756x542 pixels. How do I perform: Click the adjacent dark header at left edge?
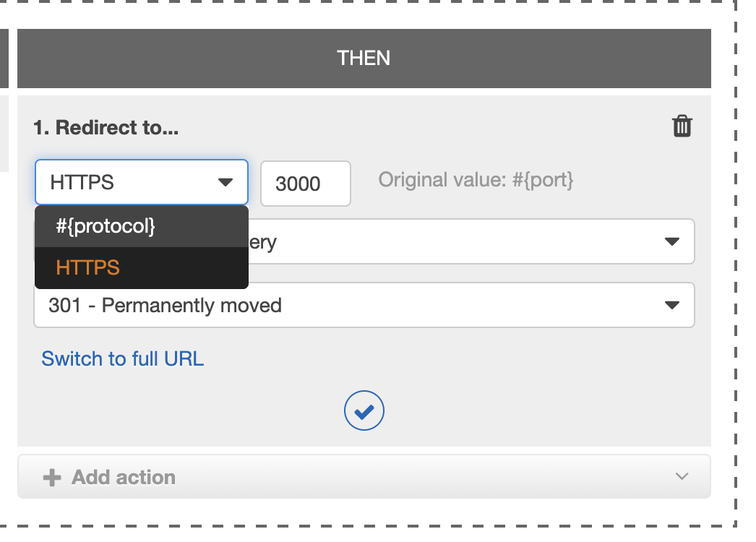pos(4,59)
